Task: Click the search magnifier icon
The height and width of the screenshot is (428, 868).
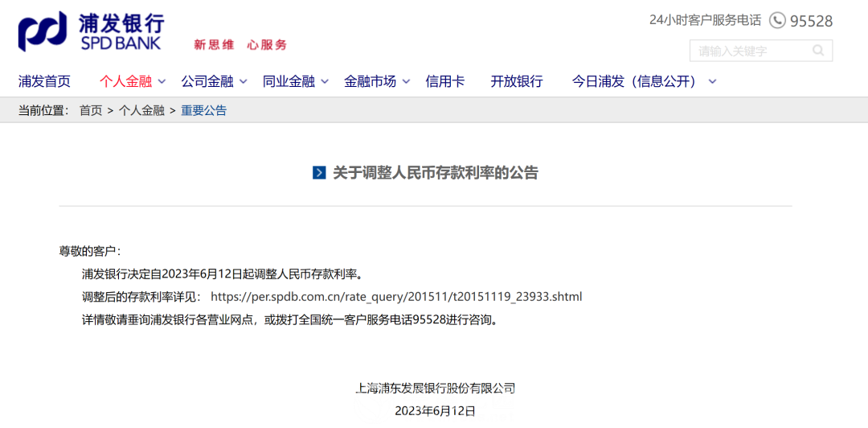Action: [817, 51]
